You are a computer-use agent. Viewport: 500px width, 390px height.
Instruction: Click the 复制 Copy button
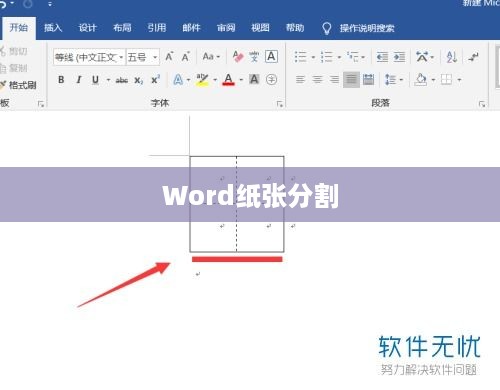click(14, 68)
